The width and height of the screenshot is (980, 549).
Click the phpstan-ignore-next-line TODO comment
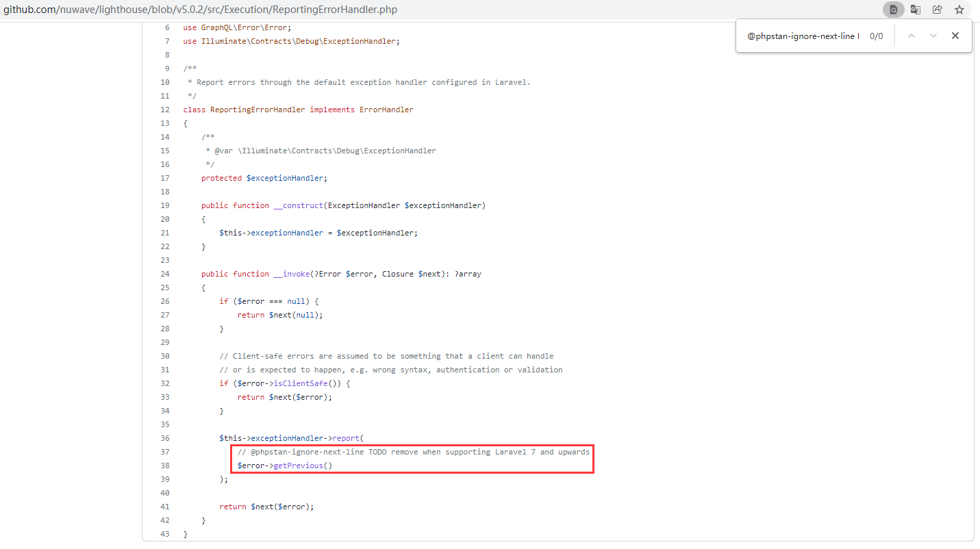click(x=413, y=452)
